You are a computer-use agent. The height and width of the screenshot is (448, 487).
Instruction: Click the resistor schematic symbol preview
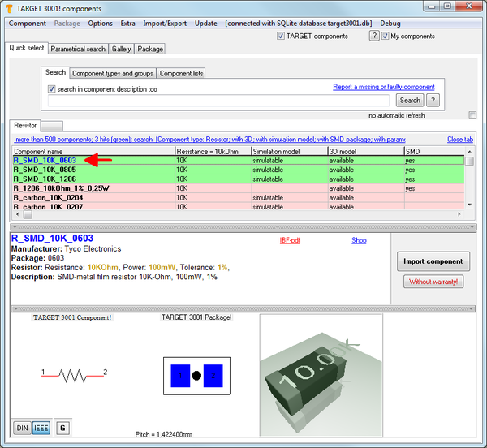point(75,374)
